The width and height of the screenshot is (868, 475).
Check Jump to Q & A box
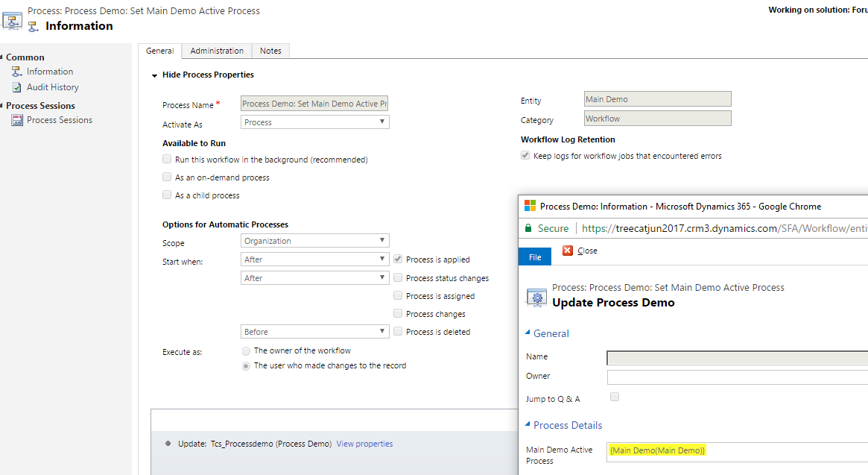tap(615, 397)
